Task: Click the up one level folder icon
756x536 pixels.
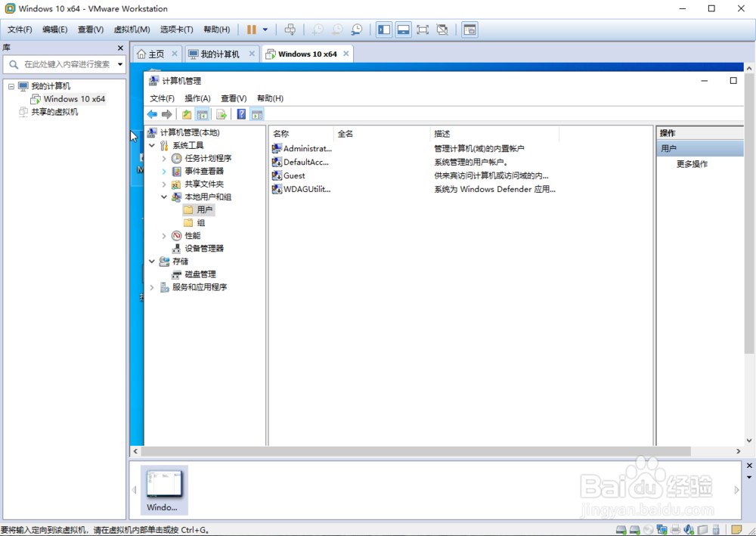Action: 187,114
